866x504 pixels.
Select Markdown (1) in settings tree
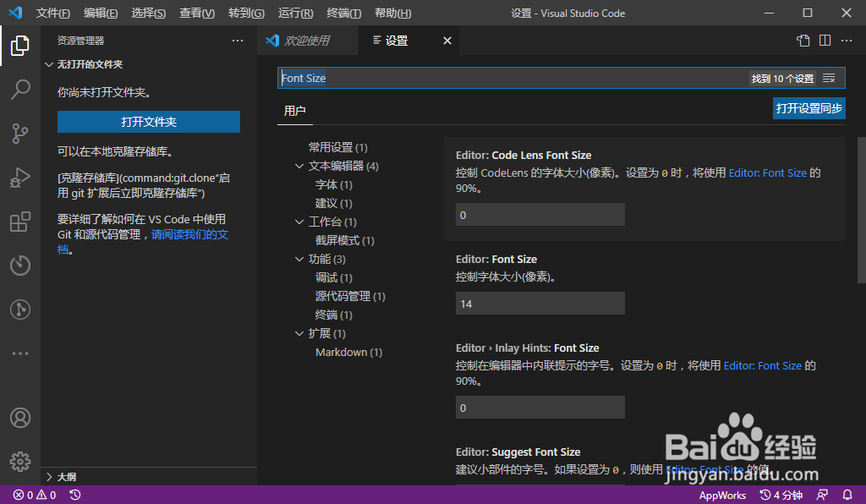(x=348, y=352)
